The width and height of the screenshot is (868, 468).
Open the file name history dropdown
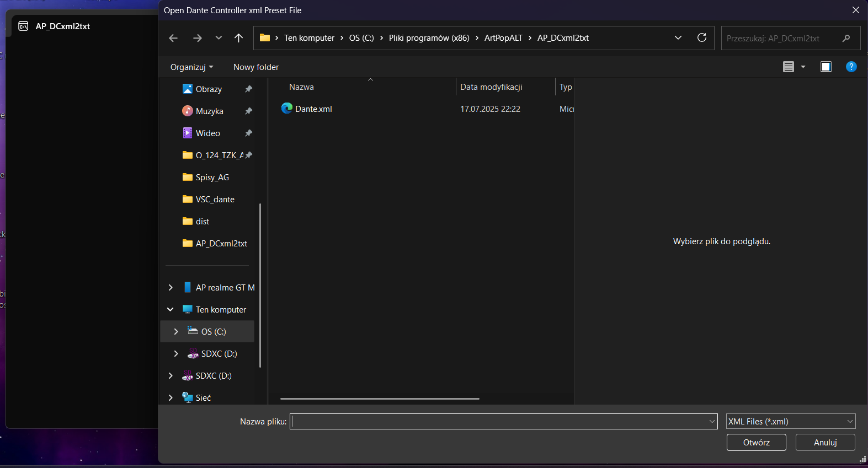[x=712, y=422]
